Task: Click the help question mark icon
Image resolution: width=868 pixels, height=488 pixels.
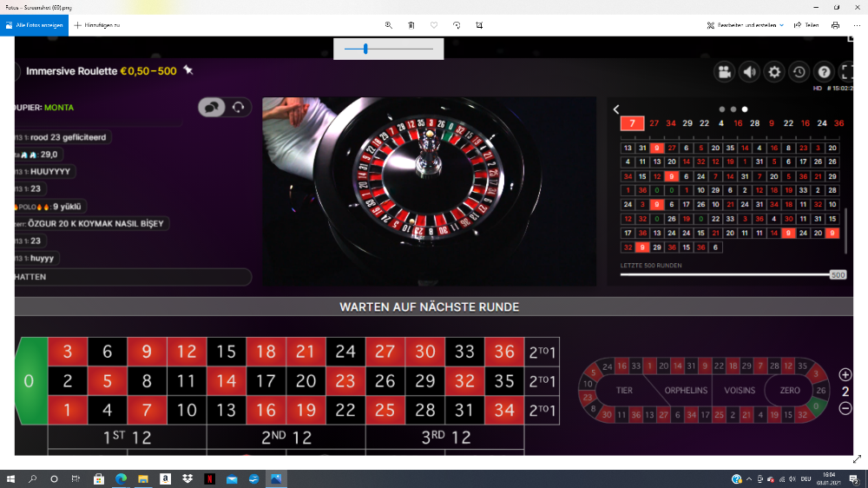Action: [825, 72]
